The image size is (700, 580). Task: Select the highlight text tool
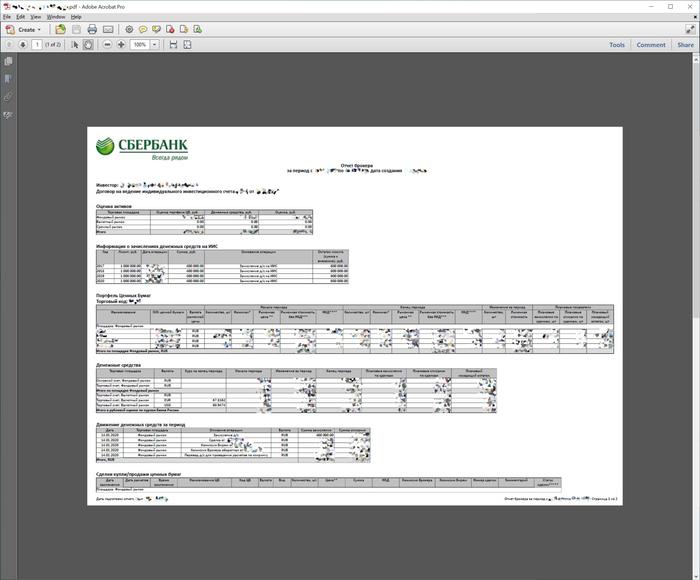tap(156, 29)
